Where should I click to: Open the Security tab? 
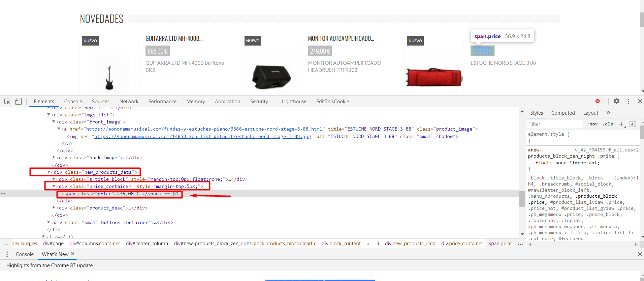tap(259, 101)
